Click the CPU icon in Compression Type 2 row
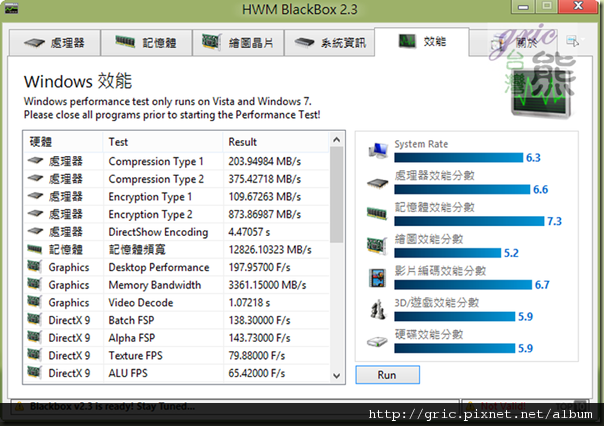604x426 pixels. (35, 178)
